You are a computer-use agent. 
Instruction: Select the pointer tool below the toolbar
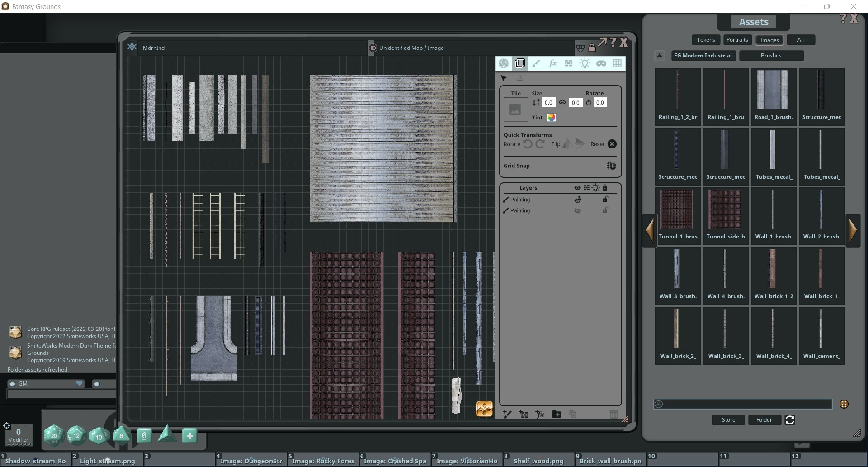pyautogui.click(x=504, y=78)
